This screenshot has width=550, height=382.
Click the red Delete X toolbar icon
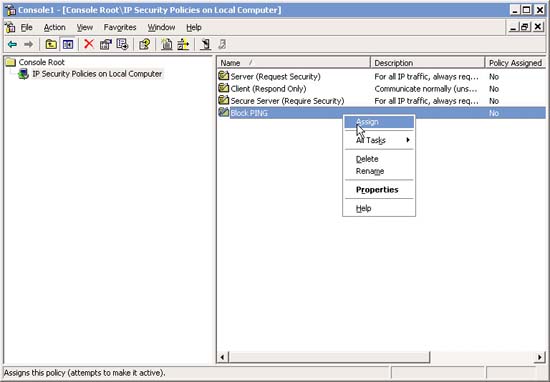point(89,44)
